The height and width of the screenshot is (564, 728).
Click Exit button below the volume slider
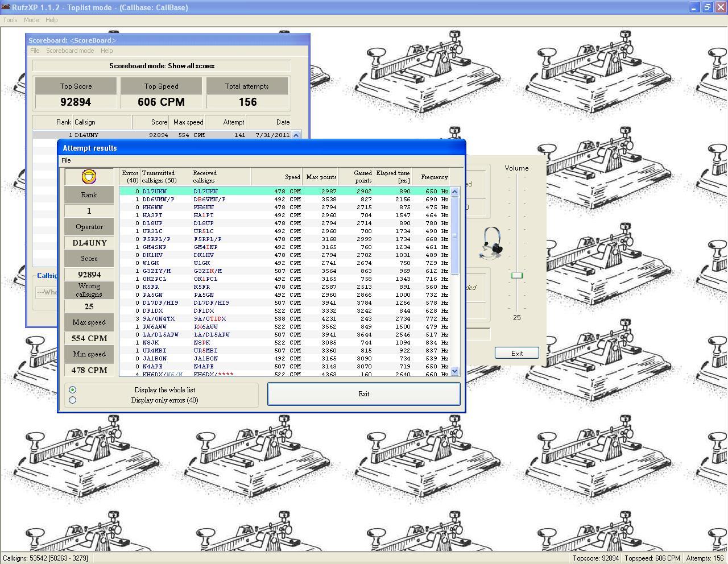coord(516,353)
